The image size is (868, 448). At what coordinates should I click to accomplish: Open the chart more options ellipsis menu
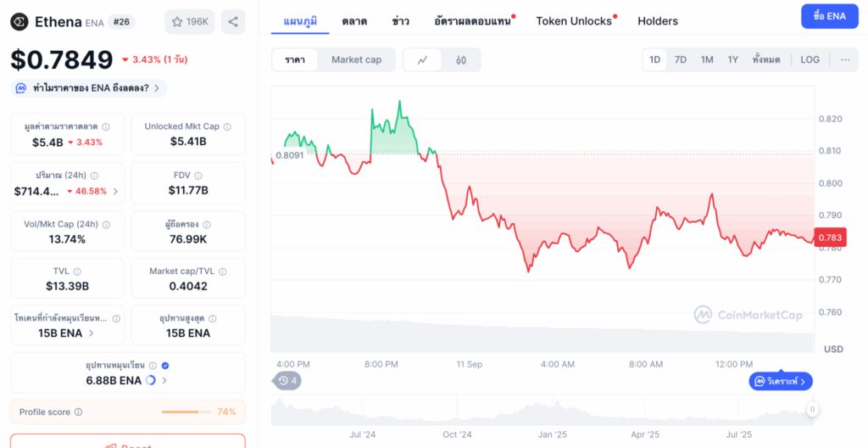[x=845, y=59]
